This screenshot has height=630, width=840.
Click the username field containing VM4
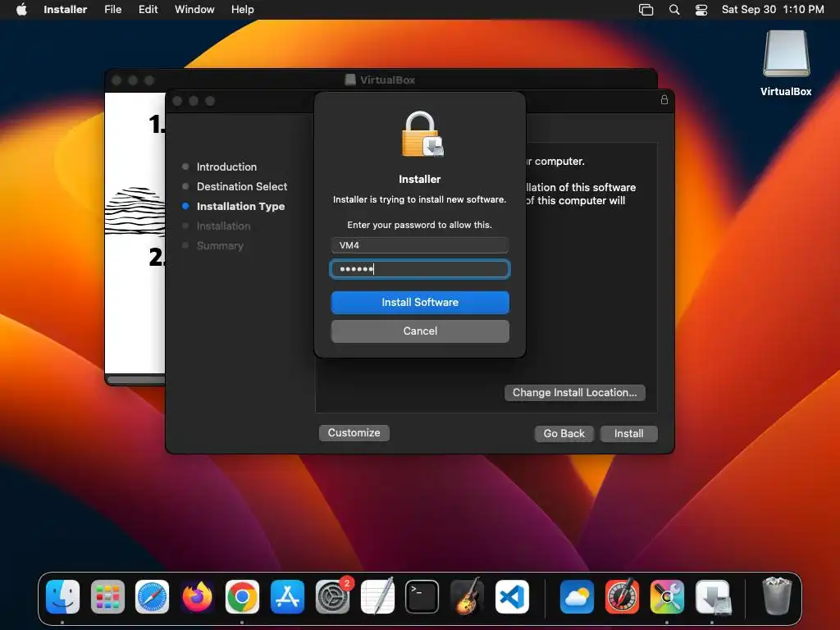click(420, 244)
